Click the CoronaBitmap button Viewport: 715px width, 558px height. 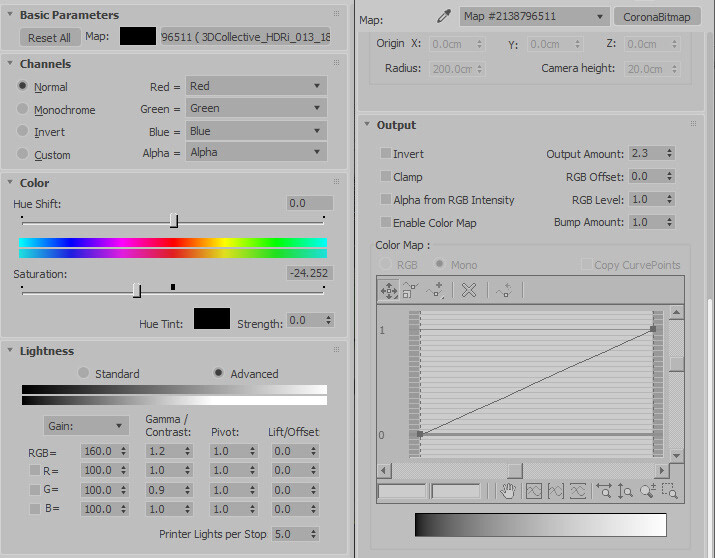point(657,17)
